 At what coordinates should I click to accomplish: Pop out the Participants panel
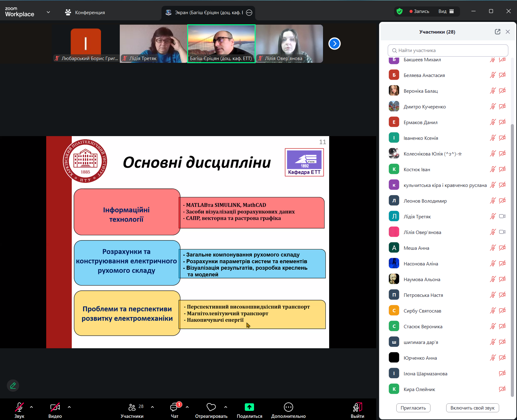[497, 32]
